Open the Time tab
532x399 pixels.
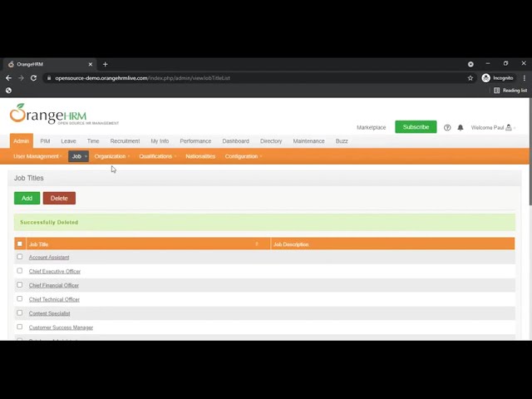(93, 141)
